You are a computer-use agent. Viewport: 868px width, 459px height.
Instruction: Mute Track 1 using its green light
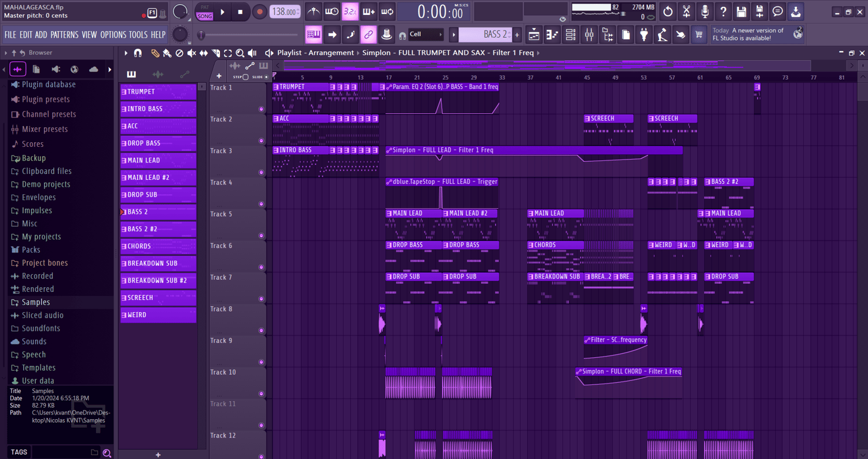tap(261, 109)
